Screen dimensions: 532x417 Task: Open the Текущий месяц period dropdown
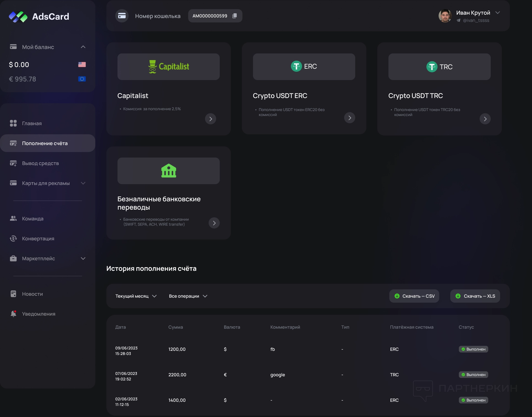click(x=136, y=296)
